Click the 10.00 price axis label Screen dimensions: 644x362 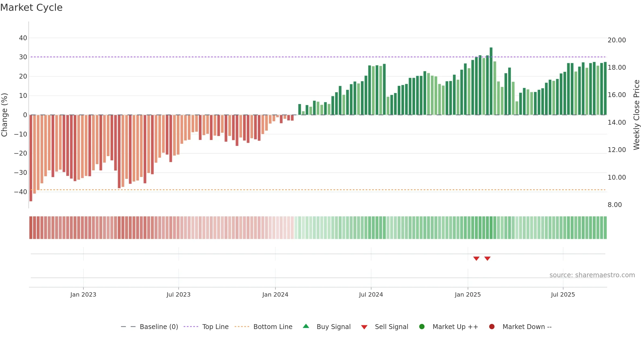pos(617,177)
